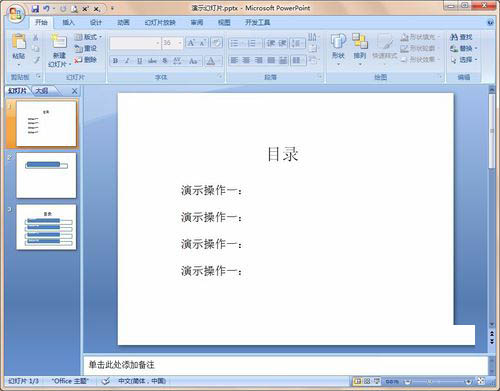Open the 开发工具 ribbon tab

258,22
